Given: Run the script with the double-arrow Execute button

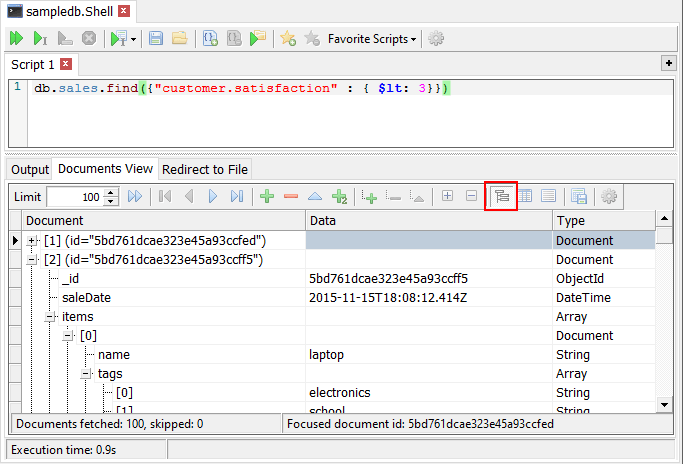Looking at the screenshot, I should [17, 39].
